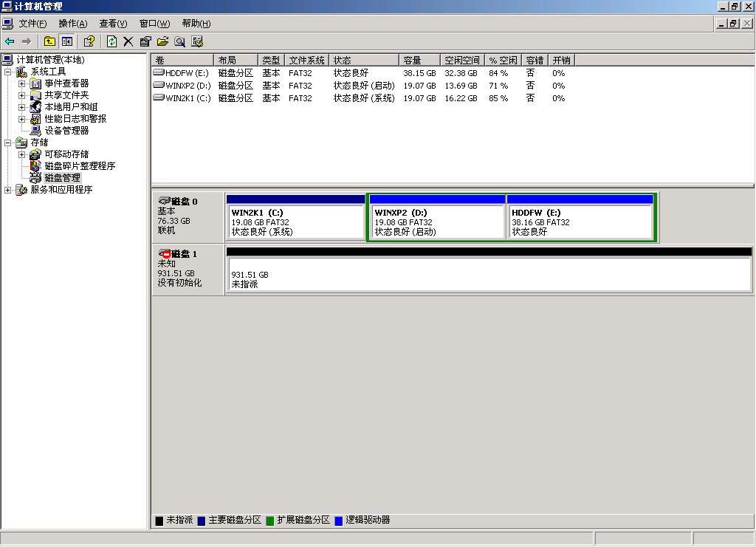Select 计算机管理(本地) root node
The height and width of the screenshot is (548, 756).
coord(50,60)
